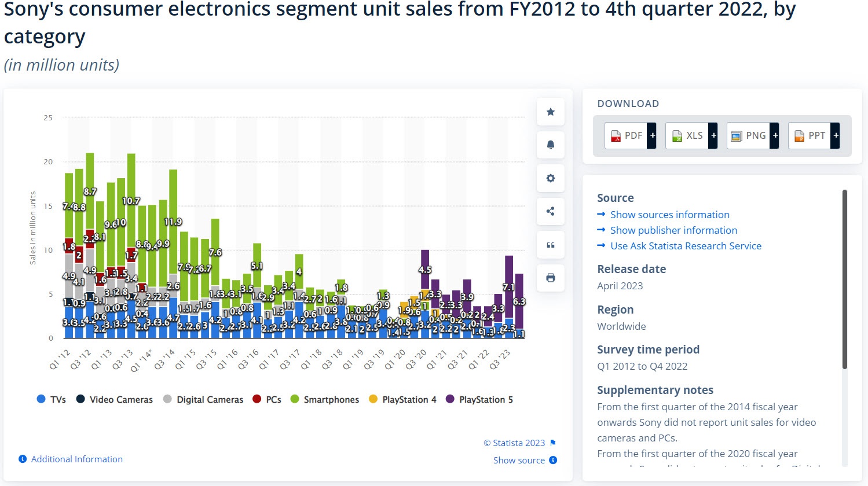Screen dimensions: 868x486
Task: Toggle the Smartphones legend series
Action: 324,400
